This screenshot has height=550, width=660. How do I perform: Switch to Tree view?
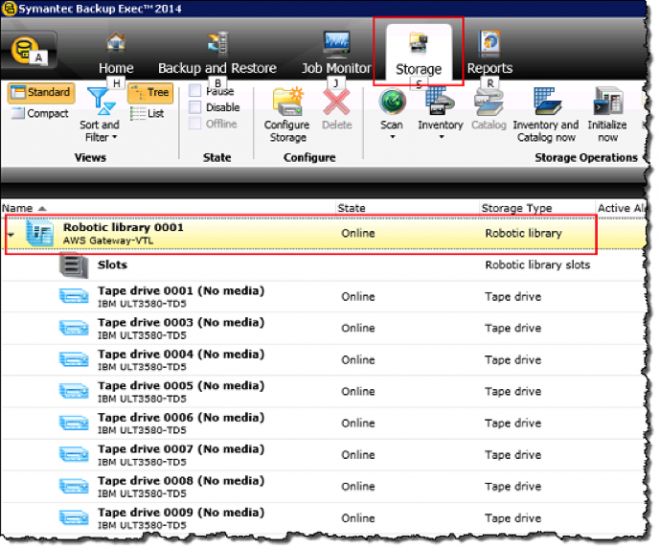tap(150, 92)
